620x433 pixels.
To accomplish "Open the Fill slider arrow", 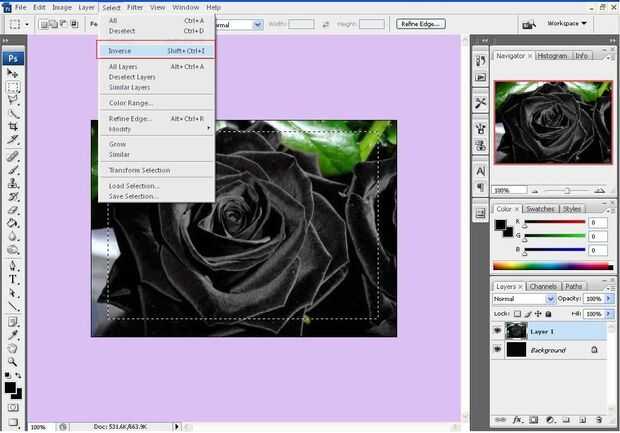I will [x=609, y=314].
